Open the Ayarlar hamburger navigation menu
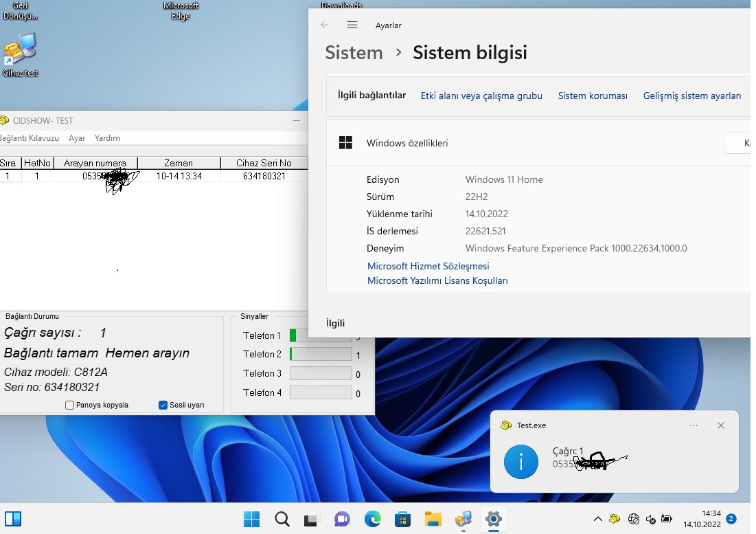Viewport: 756px width, 534px height. click(x=352, y=25)
